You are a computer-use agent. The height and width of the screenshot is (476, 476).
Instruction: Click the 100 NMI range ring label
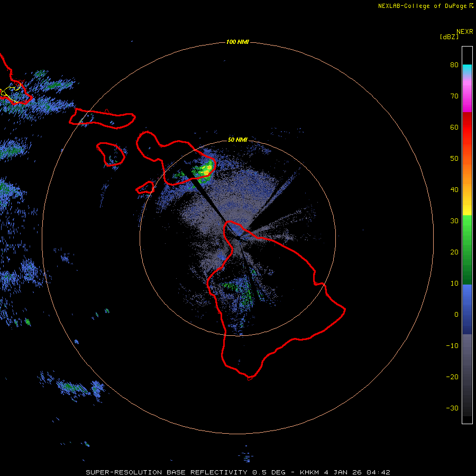(x=237, y=42)
